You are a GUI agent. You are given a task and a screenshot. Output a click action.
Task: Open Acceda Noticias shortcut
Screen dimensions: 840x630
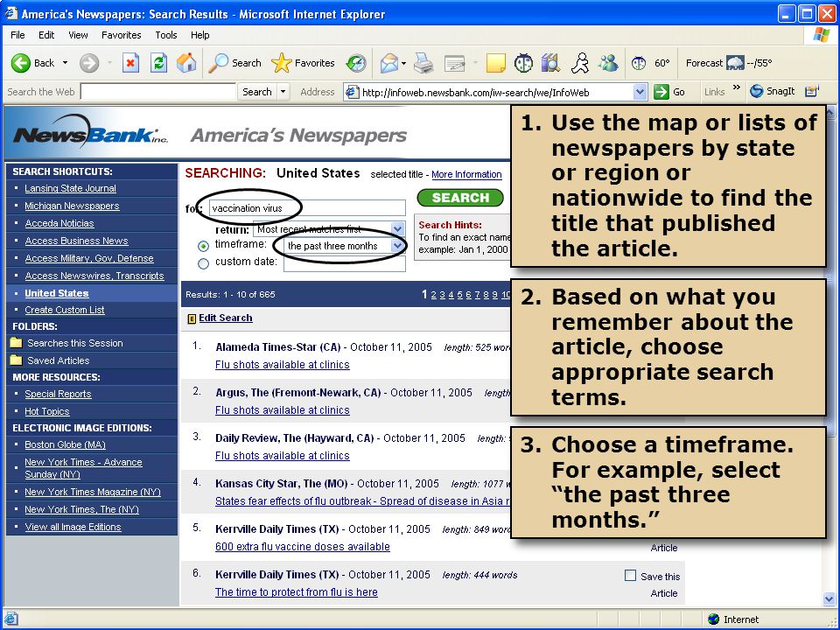59,223
